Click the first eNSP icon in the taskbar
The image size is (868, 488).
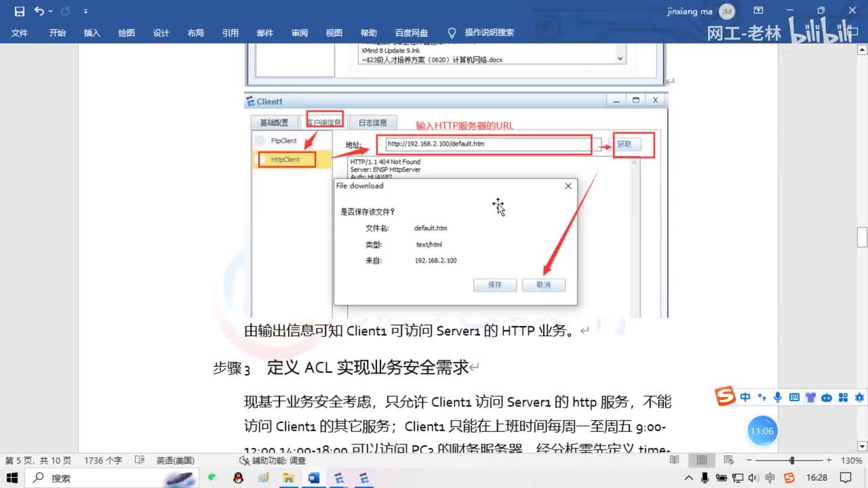339,478
